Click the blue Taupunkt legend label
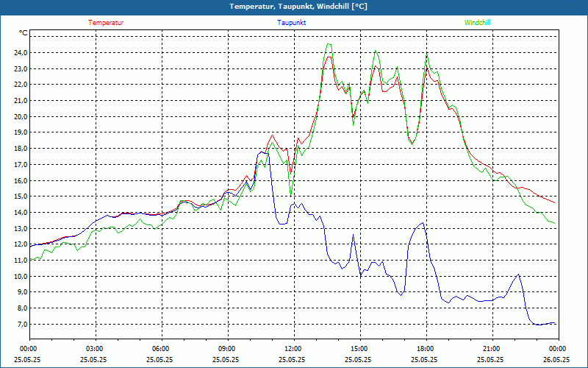588x368 pixels. (291, 23)
